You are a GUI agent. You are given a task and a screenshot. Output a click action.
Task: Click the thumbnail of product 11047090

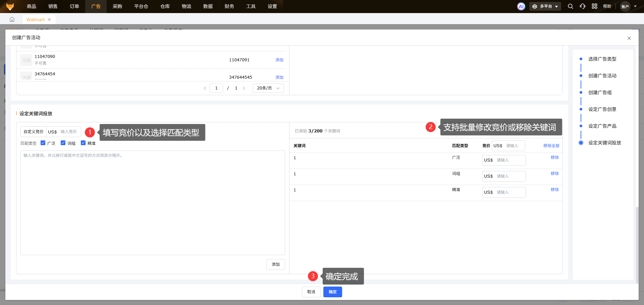point(26,60)
